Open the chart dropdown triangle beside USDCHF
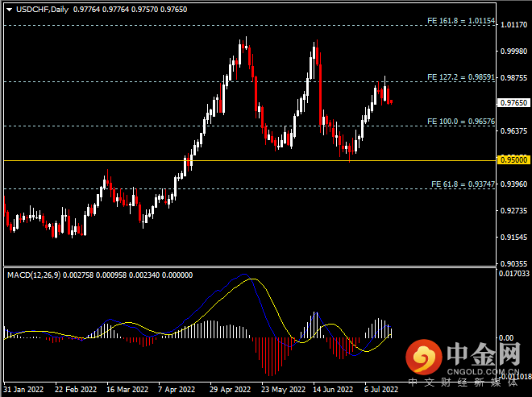 coord(10,10)
